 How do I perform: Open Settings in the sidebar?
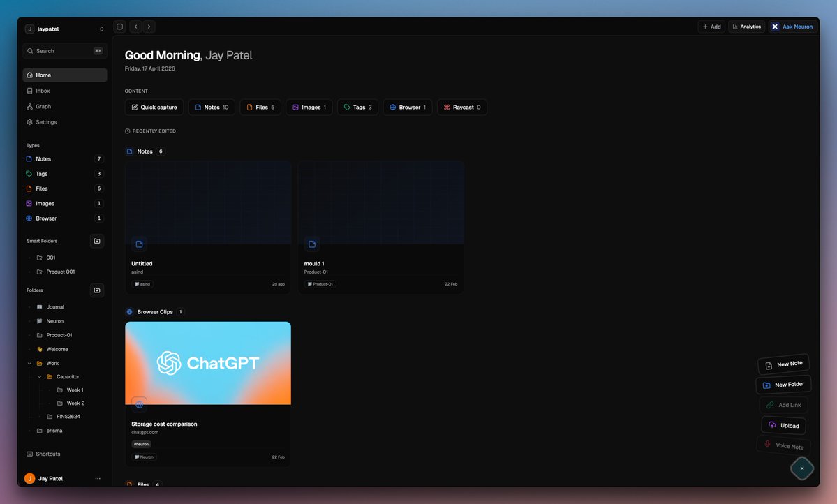[65, 121]
